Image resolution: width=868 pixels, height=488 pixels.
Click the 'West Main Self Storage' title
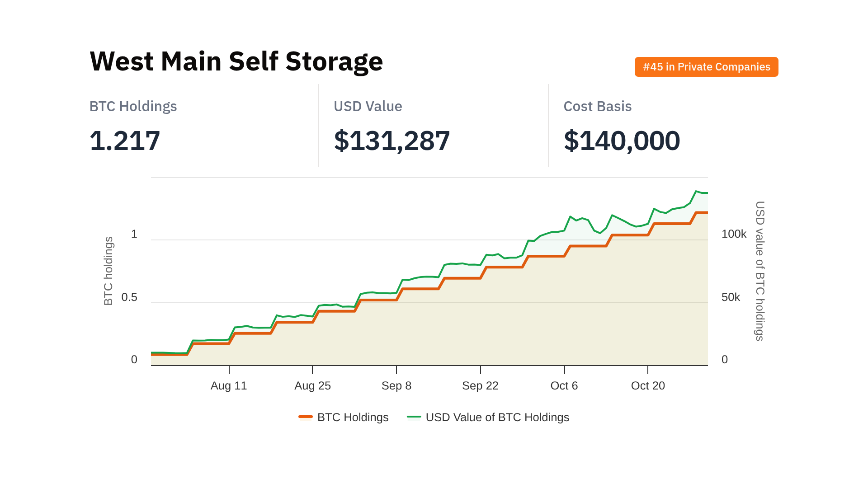coord(236,61)
